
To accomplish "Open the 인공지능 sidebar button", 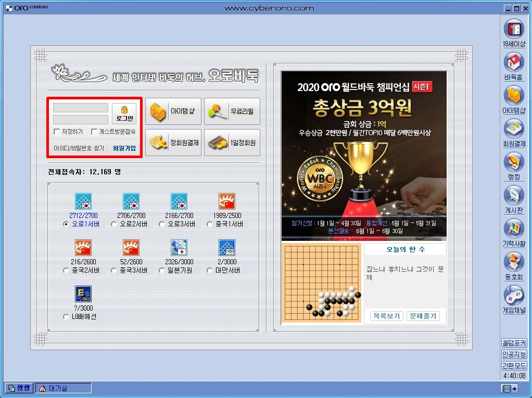I will 514,354.
